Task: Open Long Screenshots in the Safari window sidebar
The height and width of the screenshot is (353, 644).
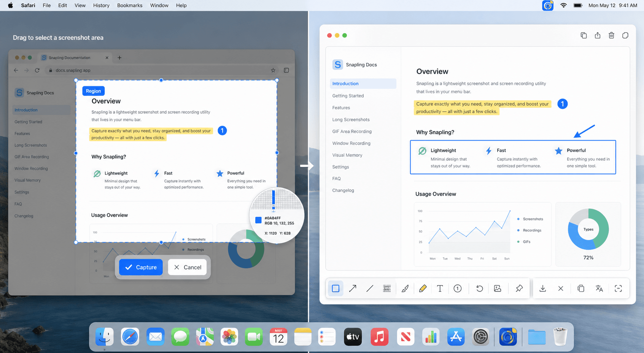Action: point(31,145)
